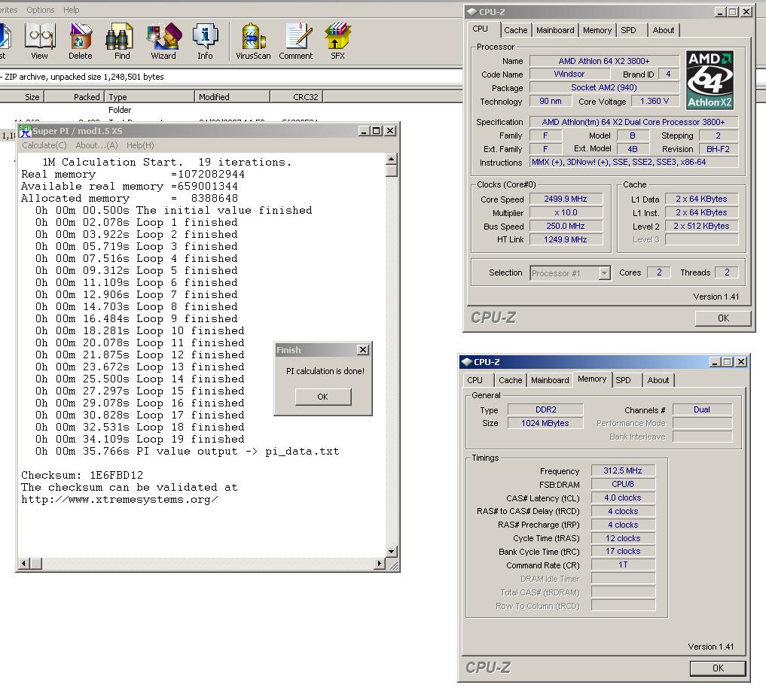Click the Size value 1024 MBytes
This screenshot has height=700, width=766.
point(545,423)
